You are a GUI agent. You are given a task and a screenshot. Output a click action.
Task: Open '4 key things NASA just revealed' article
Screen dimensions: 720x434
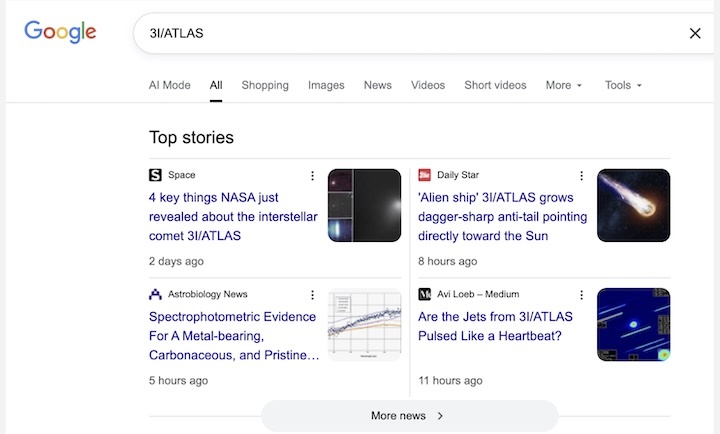(233, 216)
